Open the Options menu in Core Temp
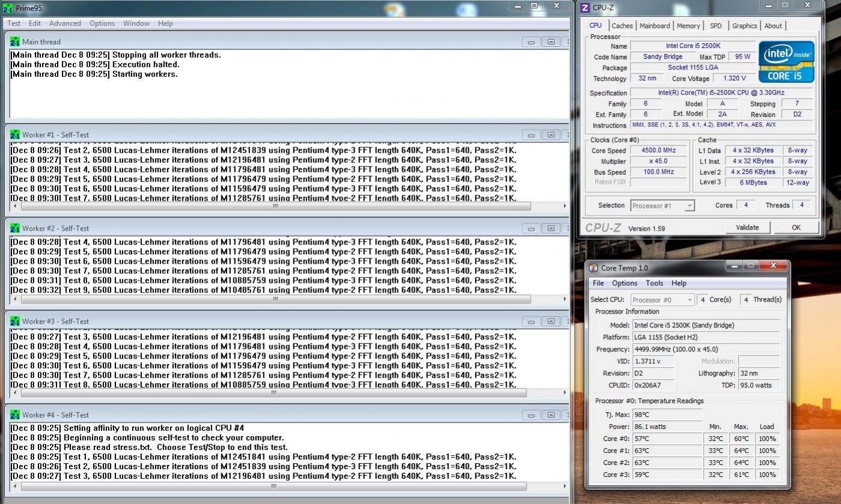Viewport: 841px width, 504px height. [x=625, y=283]
